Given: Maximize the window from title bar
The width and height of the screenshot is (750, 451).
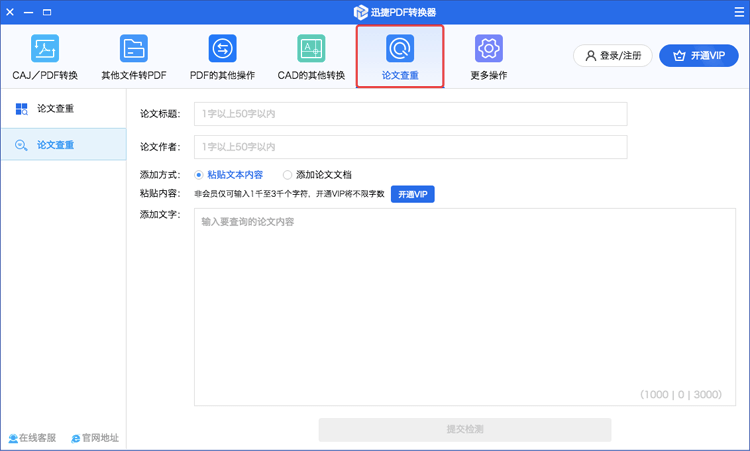Looking at the screenshot, I should [47, 12].
